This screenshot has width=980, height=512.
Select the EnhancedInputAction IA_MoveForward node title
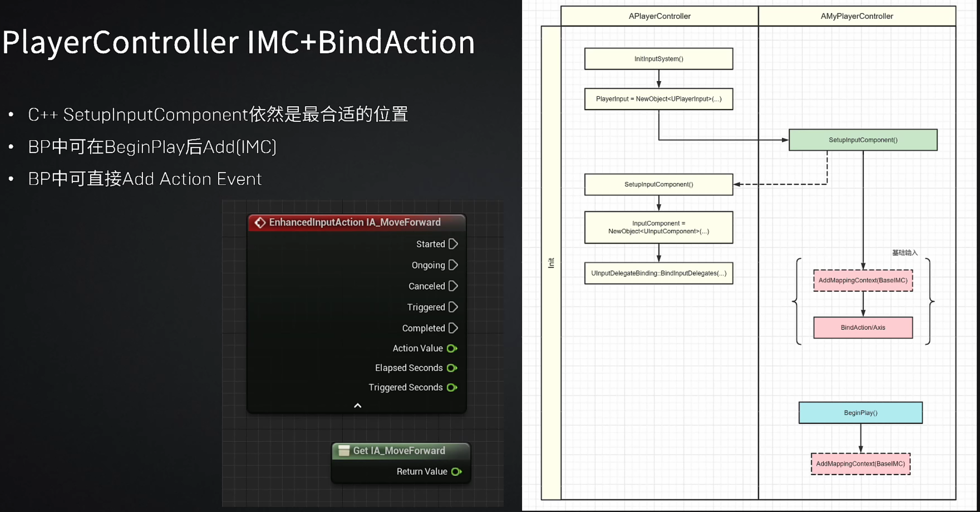tap(355, 222)
